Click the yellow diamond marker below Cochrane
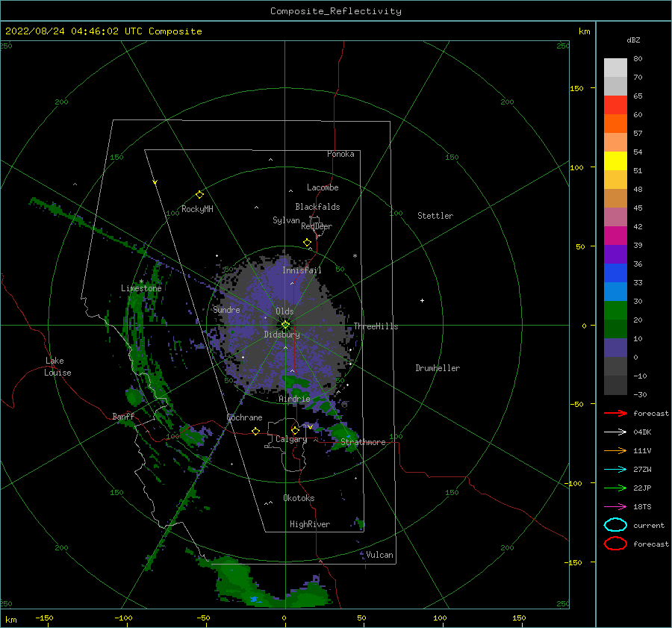 [x=256, y=432]
